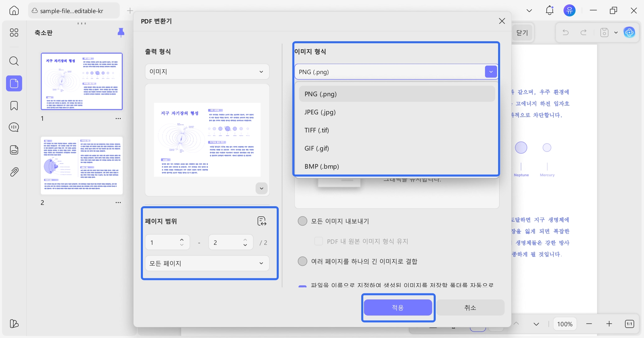Image resolution: width=644 pixels, height=338 pixels.
Task: Open the search tool in sidebar
Action: tap(14, 61)
